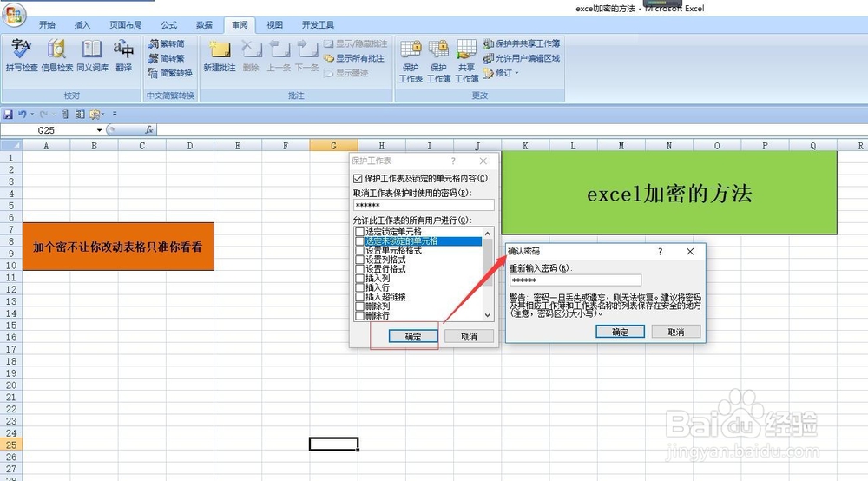Check 插入行 option
Image resolution: width=868 pixels, height=481 pixels.
tap(359, 288)
